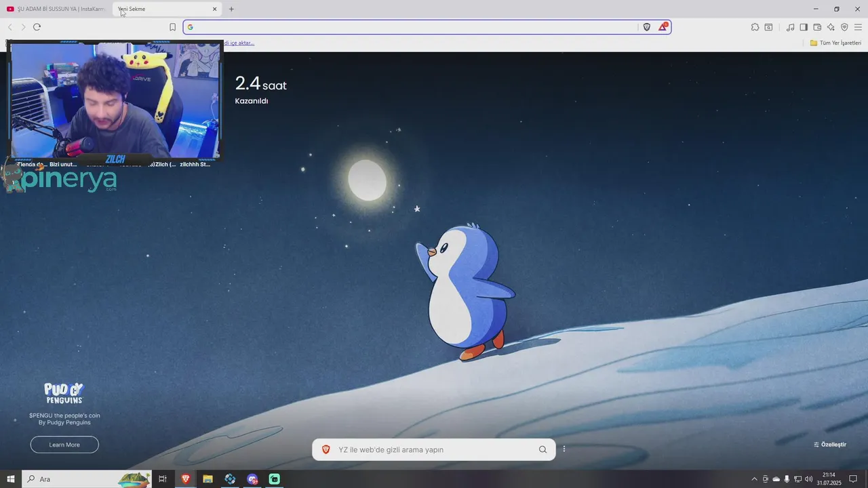Bookmark this page with bookmark icon
Viewport: 868px width, 488px height.
[x=172, y=27]
